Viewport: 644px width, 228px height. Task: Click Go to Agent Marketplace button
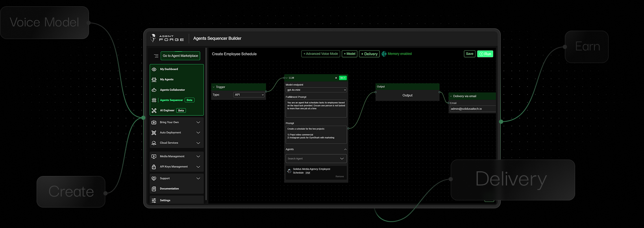point(180,56)
